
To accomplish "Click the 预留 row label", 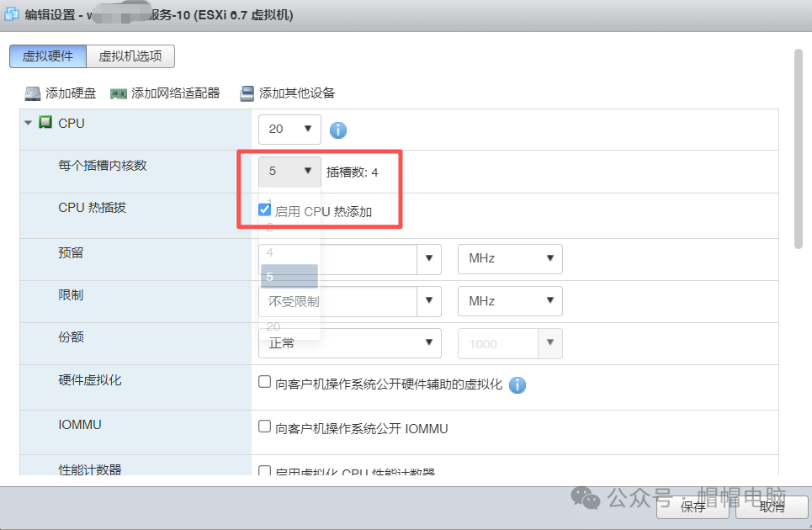I will click(71, 252).
